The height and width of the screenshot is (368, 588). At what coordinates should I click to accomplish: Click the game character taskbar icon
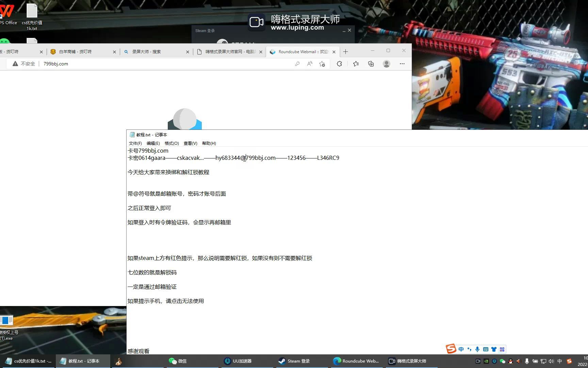tap(119, 361)
